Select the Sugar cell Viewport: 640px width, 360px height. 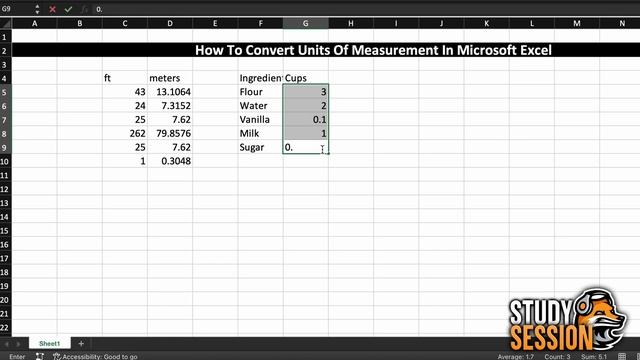(x=260, y=147)
